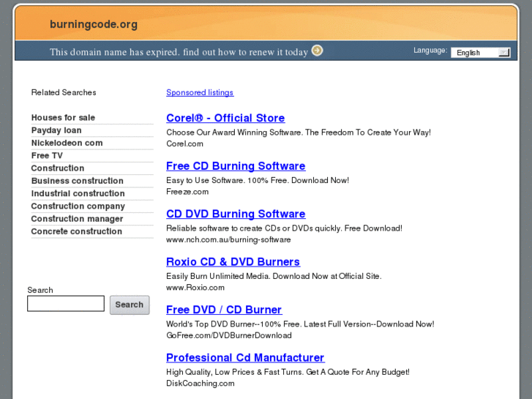The image size is (532, 399).
Task: Select Nickelodeon com related search
Action: click(67, 143)
